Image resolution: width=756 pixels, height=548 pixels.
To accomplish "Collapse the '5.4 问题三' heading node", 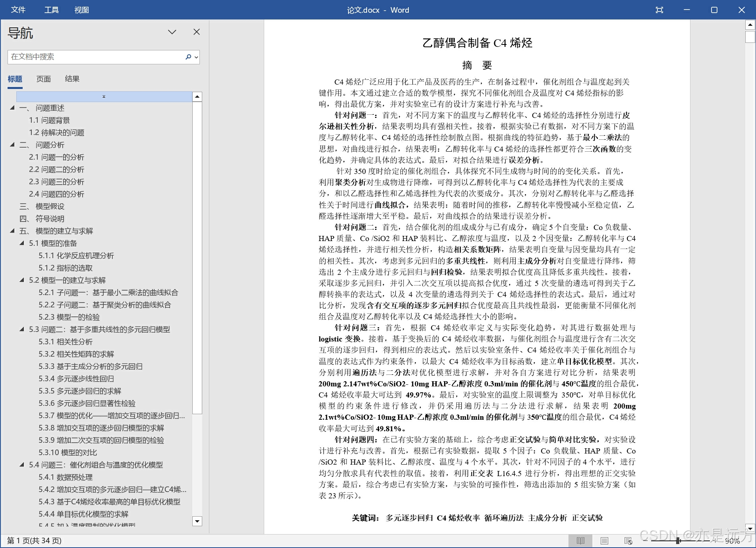I will [x=22, y=465].
